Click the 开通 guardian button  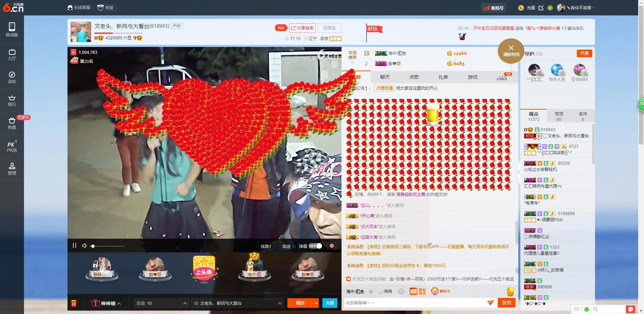pyautogui.click(x=584, y=53)
